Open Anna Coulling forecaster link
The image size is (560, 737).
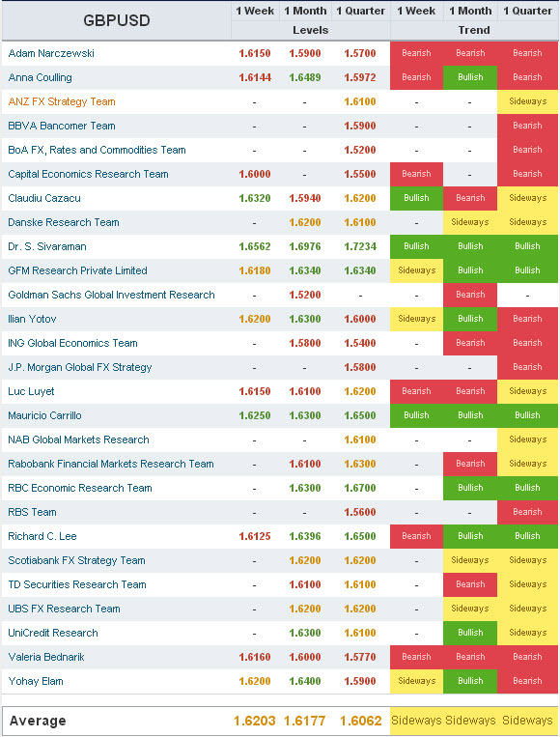point(40,77)
